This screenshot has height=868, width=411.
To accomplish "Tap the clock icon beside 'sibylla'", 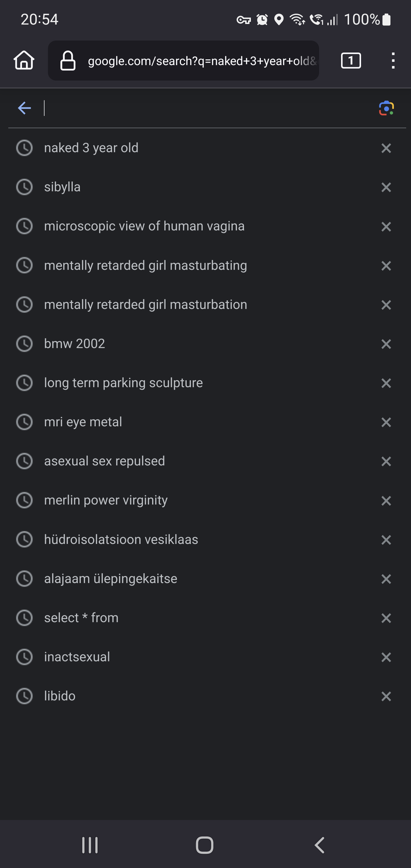I will [24, 187].
